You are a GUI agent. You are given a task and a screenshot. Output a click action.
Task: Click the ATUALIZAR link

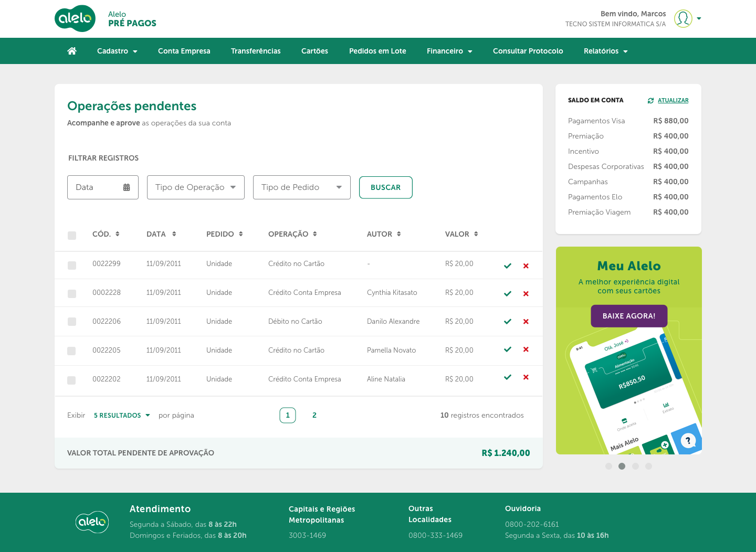pyautogui.click(x=673, y=100)
